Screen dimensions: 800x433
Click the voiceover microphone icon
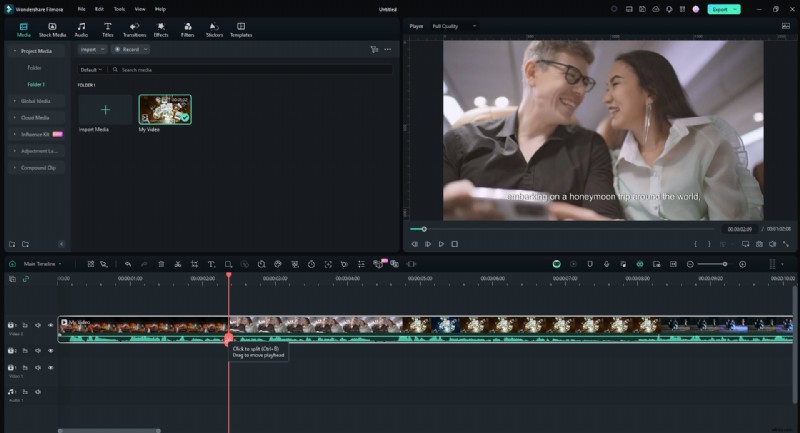point(607,264)
